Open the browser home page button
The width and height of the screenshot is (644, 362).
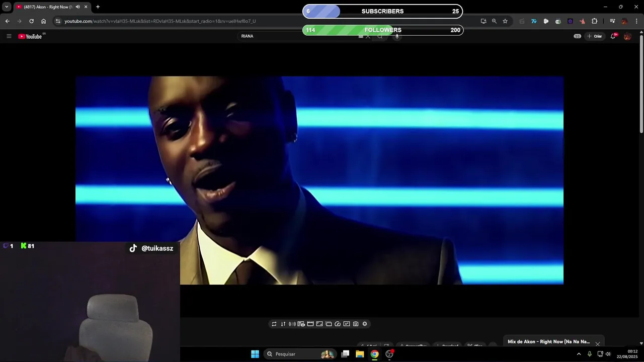[43, 21]
